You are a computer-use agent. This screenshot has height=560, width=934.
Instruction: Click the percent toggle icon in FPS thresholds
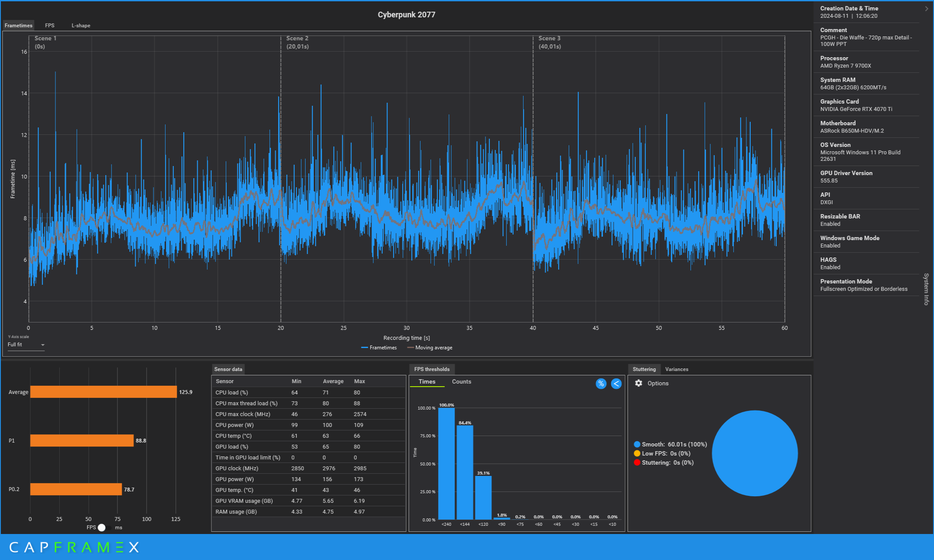[x=601, y=384]
